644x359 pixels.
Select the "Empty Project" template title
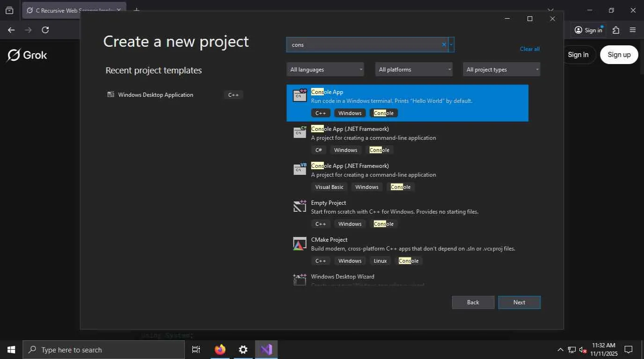(x=329, y=203)
